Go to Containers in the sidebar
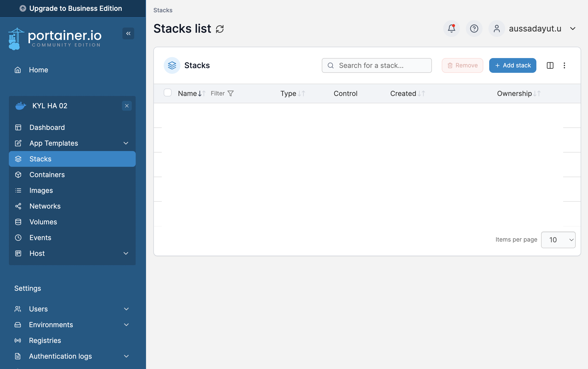The height and width of the screenshot is (369, 588). coord(47,175)
